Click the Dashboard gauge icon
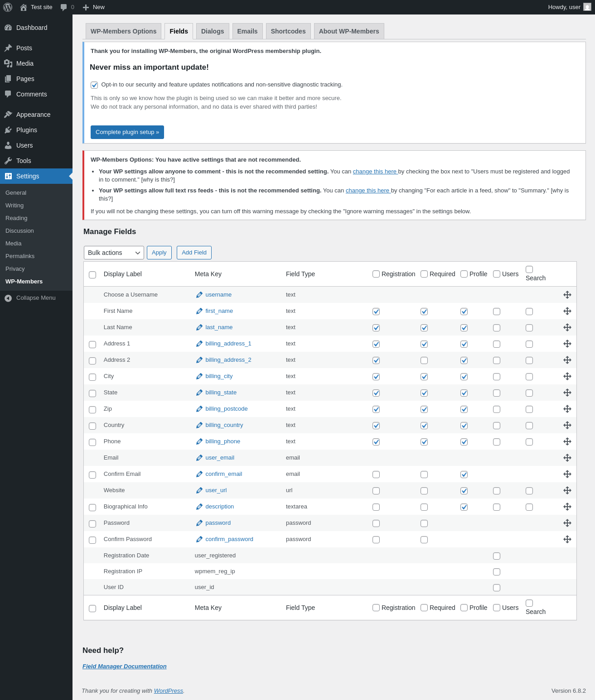The width and height of the screenshot is (595, 700). coord(8,28)
